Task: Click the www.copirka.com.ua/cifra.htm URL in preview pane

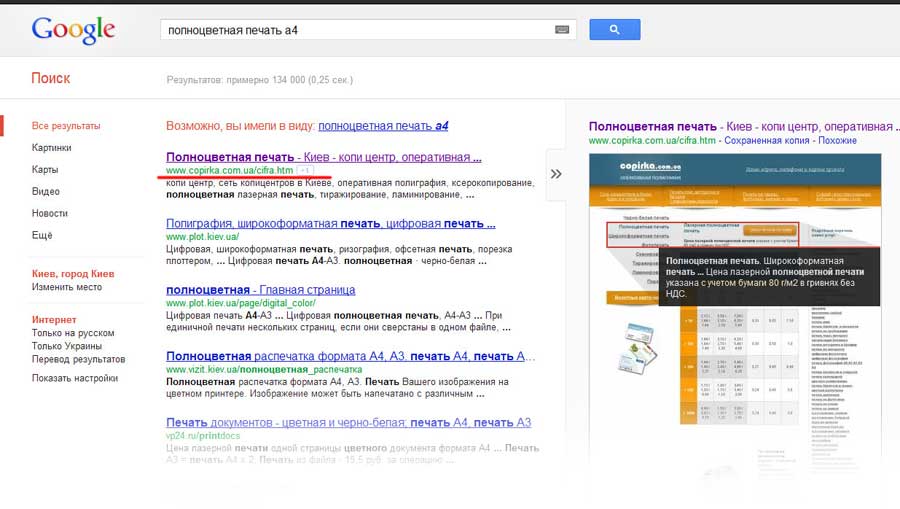Action: point(652,141)
